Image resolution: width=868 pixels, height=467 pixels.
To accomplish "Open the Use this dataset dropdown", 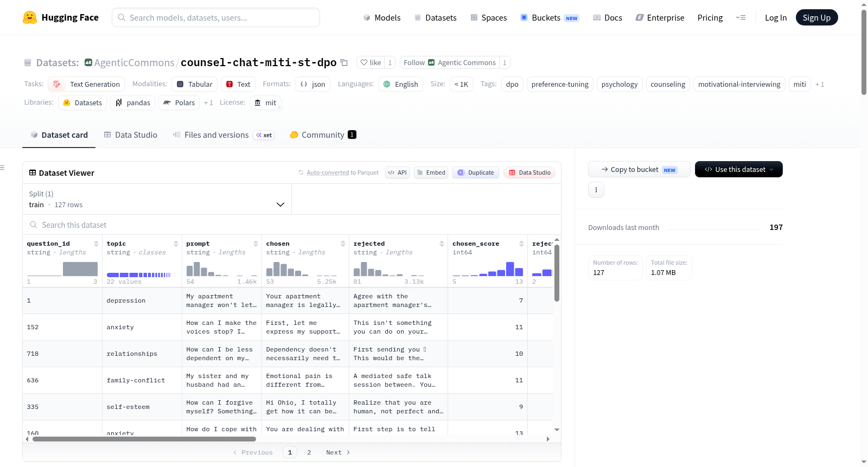I will pyautogui.click(x=739, y=169).
